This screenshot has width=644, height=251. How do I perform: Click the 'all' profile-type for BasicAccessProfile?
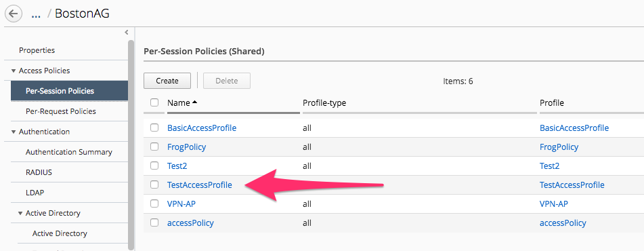coord(307,128)
